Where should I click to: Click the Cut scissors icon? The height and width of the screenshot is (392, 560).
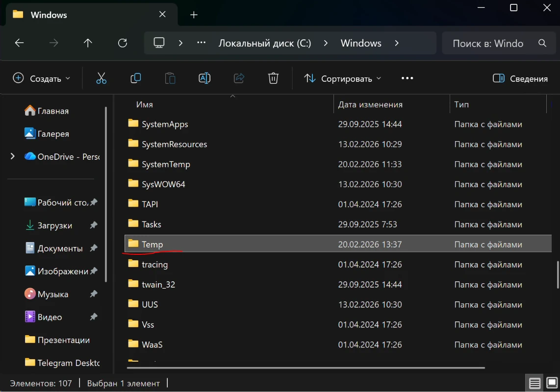101,78
